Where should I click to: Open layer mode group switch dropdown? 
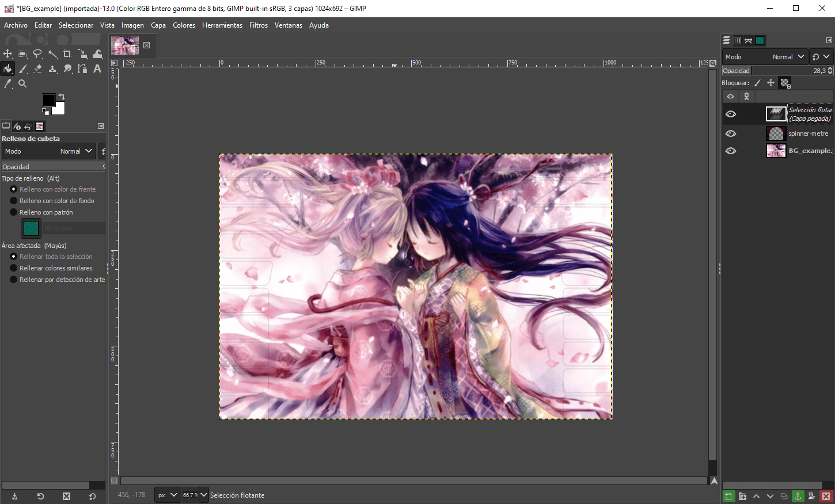tap(821, 57)
